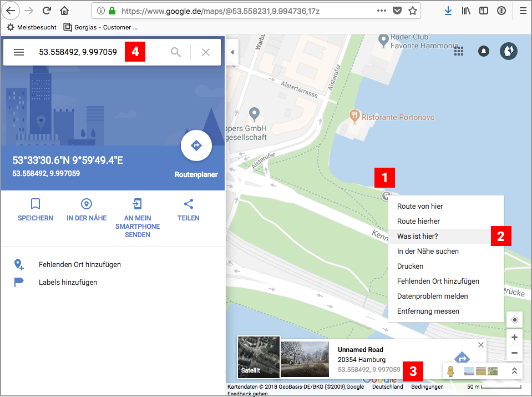The height and width of the screenshot is (397, 532).
Task: Show my location on map
Action: [514, 320]
